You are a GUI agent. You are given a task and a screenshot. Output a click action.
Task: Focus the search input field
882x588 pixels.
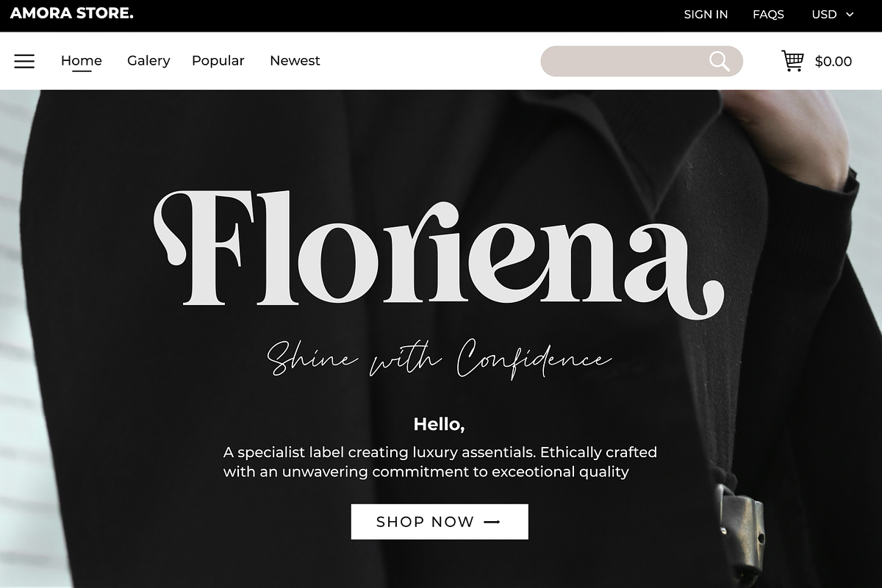[x=621, y=61]
